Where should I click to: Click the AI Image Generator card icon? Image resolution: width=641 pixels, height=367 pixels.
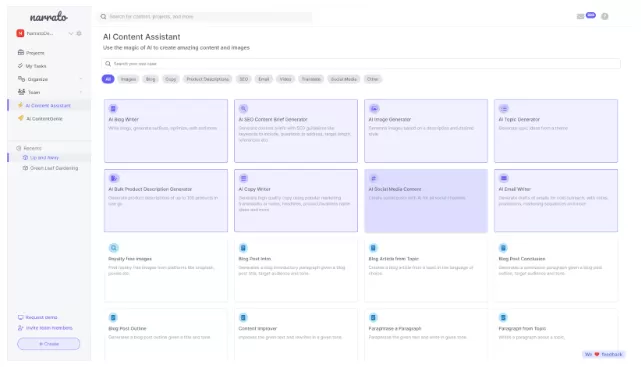374,108
